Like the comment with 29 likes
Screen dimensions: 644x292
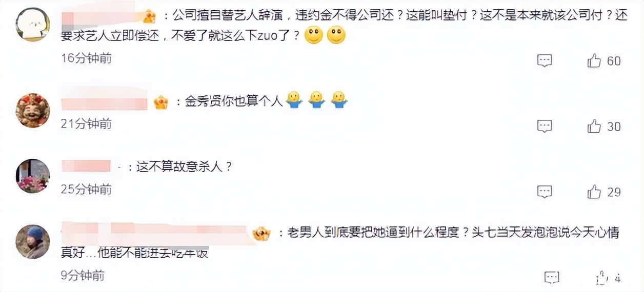coord(594,192)
